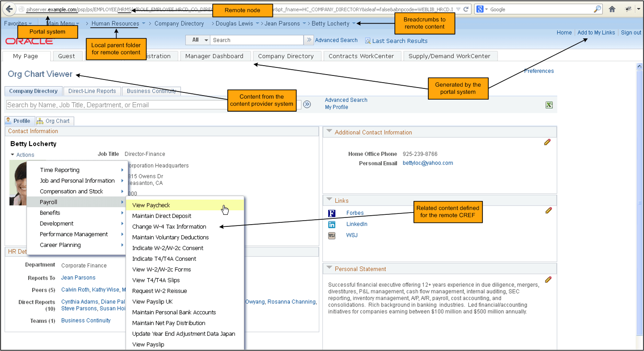
Task: Open Jean Parsons from Reports To
Action: coord(78,277)
